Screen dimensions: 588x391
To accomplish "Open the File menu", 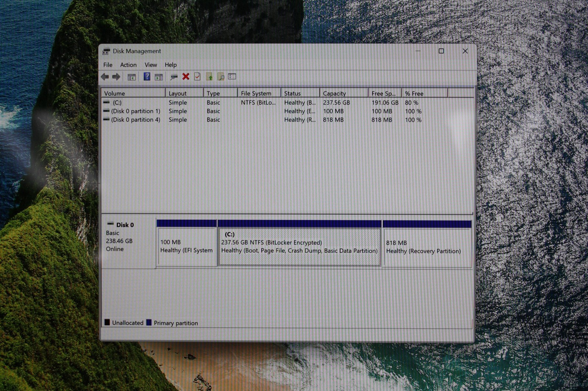I will pyautogui.click(x=108, y=65).
